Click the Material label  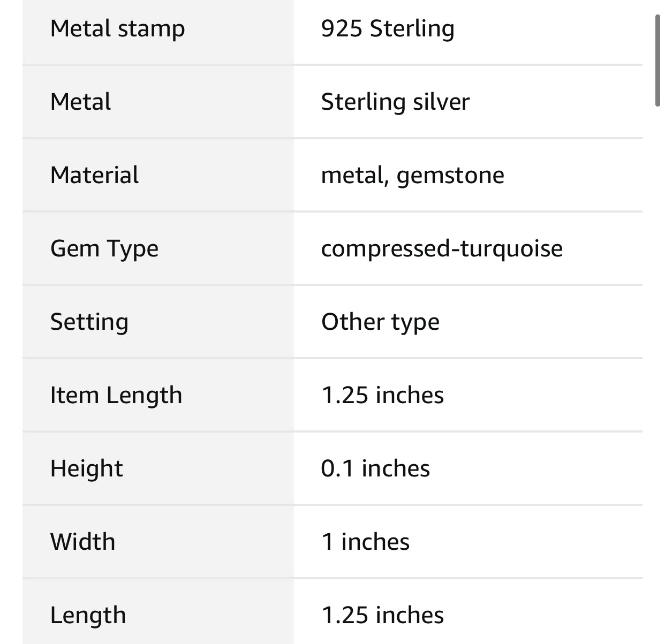pyautogui.click(x=94, y=175)
